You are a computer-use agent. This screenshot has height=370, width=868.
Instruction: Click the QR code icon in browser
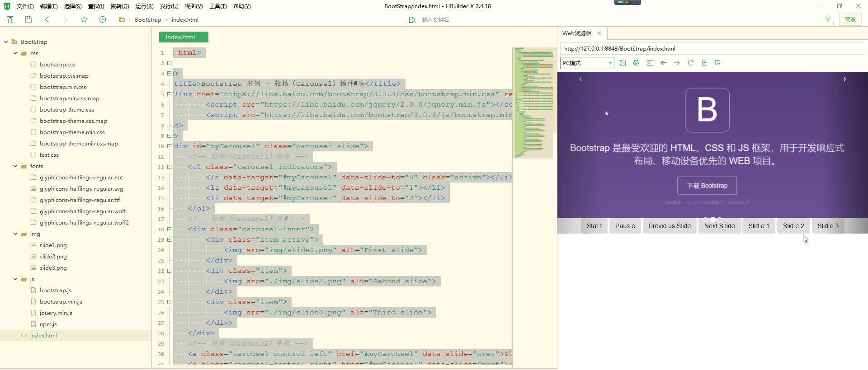click(x=717, y=63)
